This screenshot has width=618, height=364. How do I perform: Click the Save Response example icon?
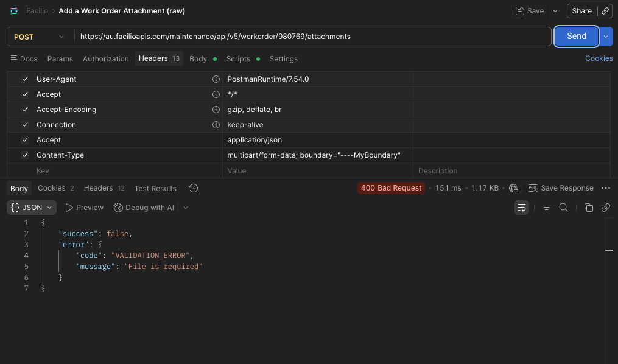533,188
